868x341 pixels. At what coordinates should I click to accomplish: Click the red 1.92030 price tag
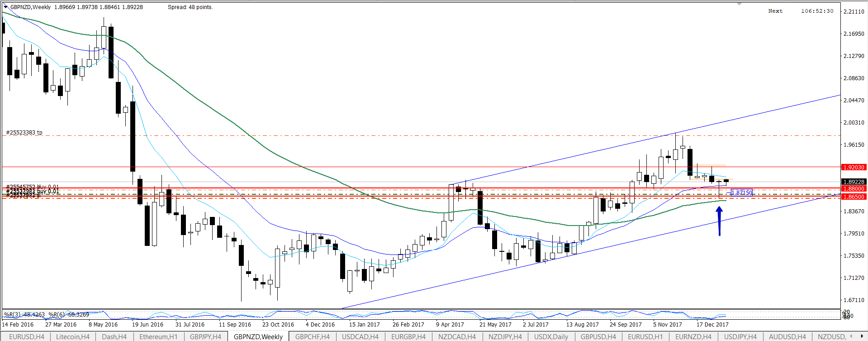pyautogui.click(x=853, y=168)
